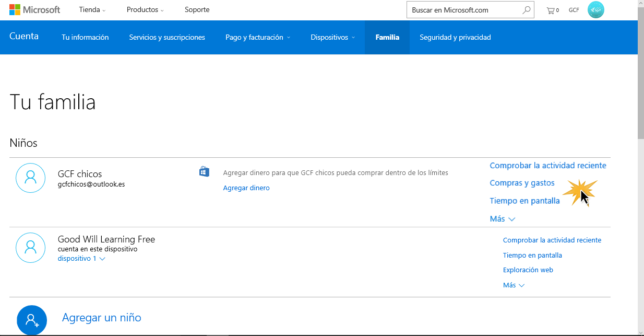Click the GCF account name
This screenshot has width=644, height=336.
pyautogui.click(x=574, y=10)
